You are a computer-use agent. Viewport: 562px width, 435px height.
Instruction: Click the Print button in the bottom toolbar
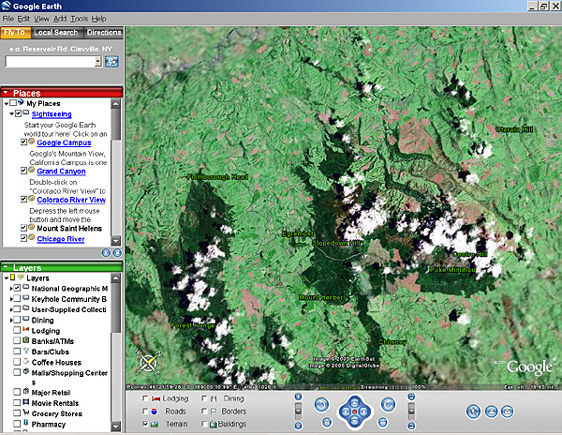click(491, 411)
